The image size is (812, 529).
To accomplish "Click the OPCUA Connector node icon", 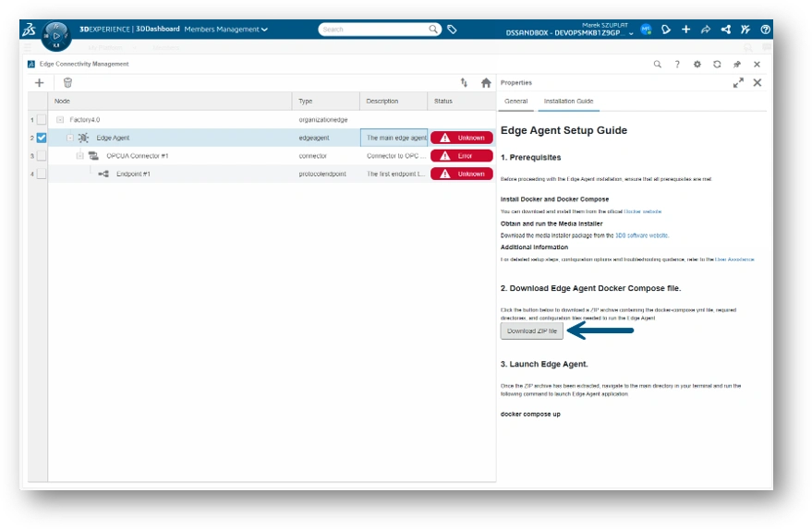I will tap(93, 156).
